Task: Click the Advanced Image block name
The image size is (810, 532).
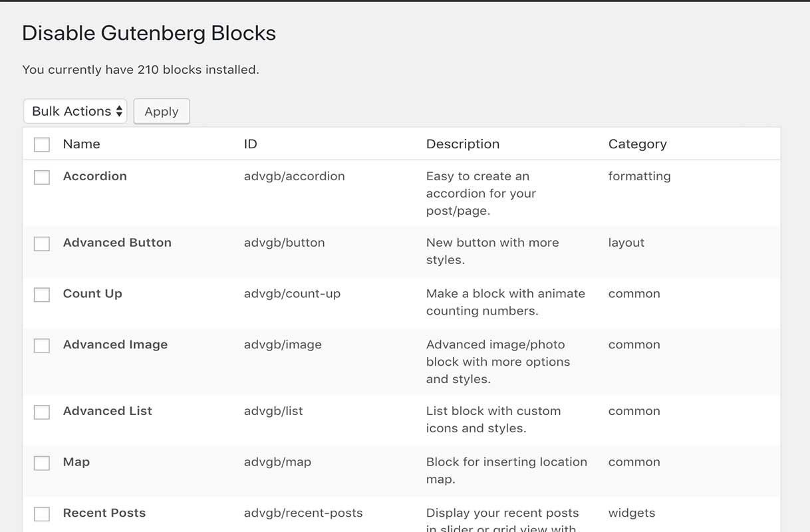Action: pos(115,344)
